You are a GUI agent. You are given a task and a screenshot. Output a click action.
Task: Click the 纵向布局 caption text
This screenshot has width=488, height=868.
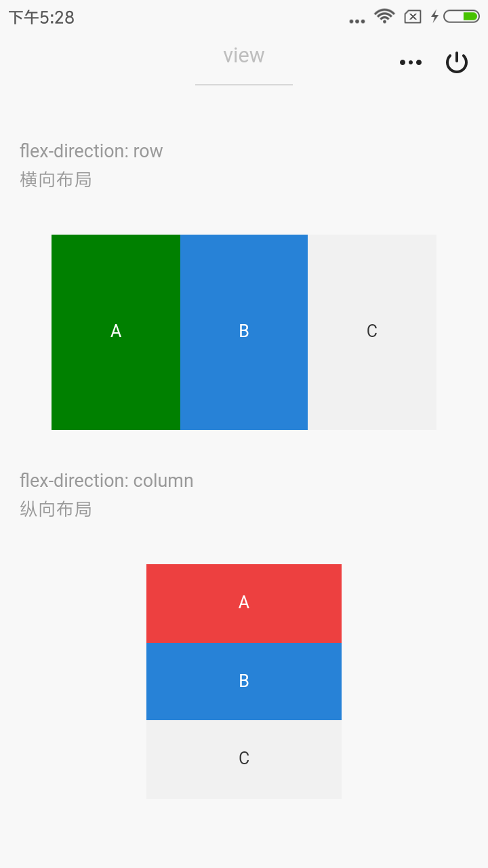(56, 509)
